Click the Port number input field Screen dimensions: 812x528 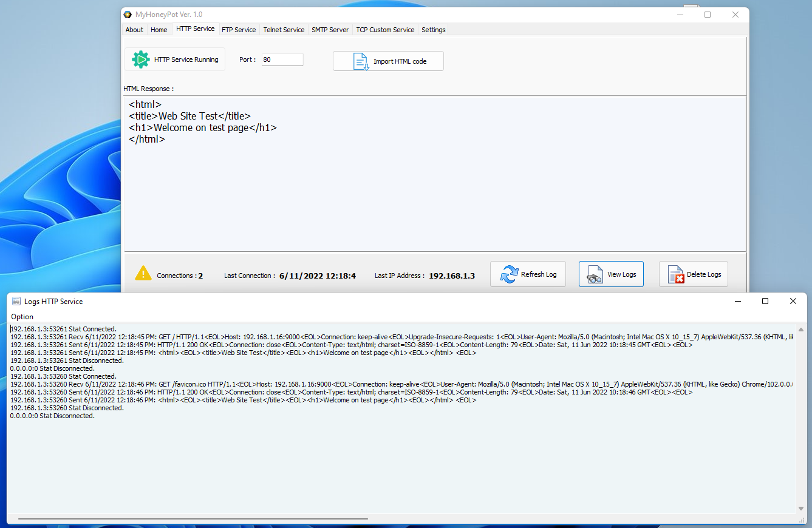(282, 59)
